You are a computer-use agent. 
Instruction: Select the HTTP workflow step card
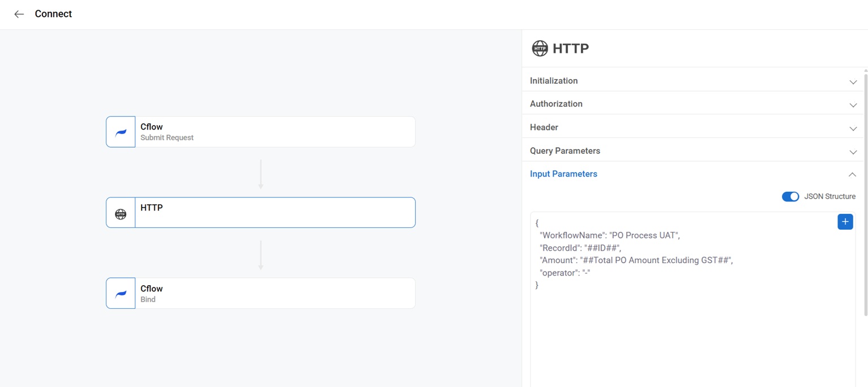275,213
